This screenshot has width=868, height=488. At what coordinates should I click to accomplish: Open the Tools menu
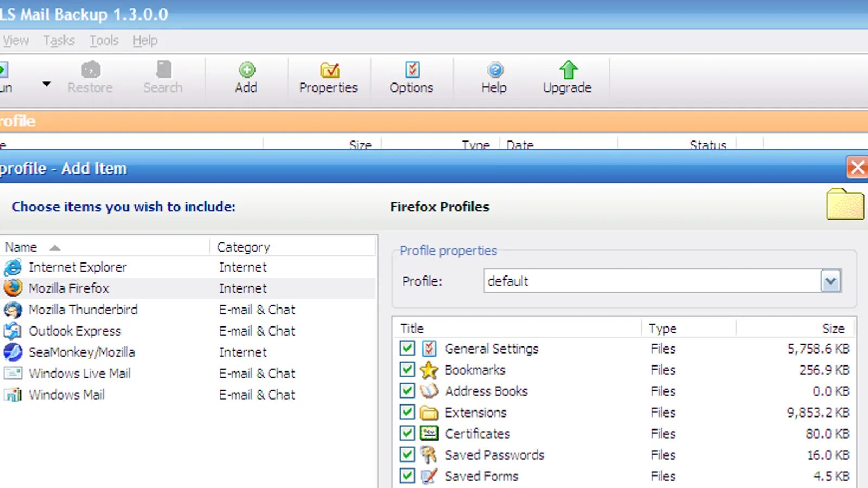[x=104, y=41]
